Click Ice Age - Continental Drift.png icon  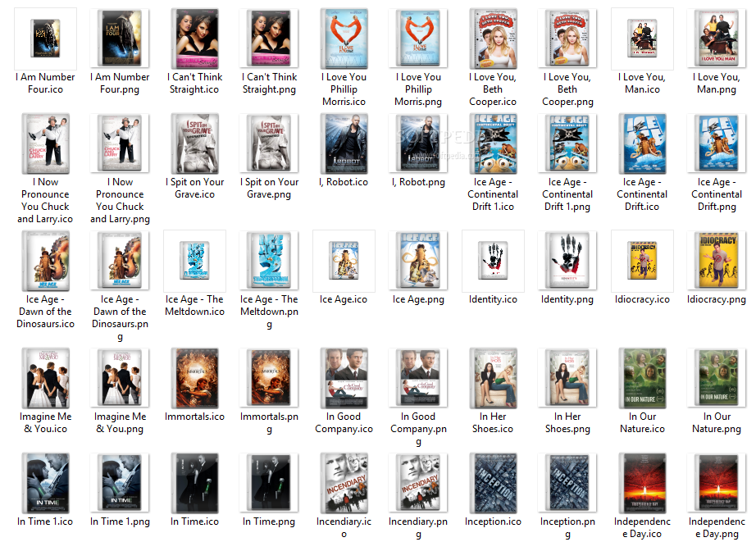coord(717,143)
